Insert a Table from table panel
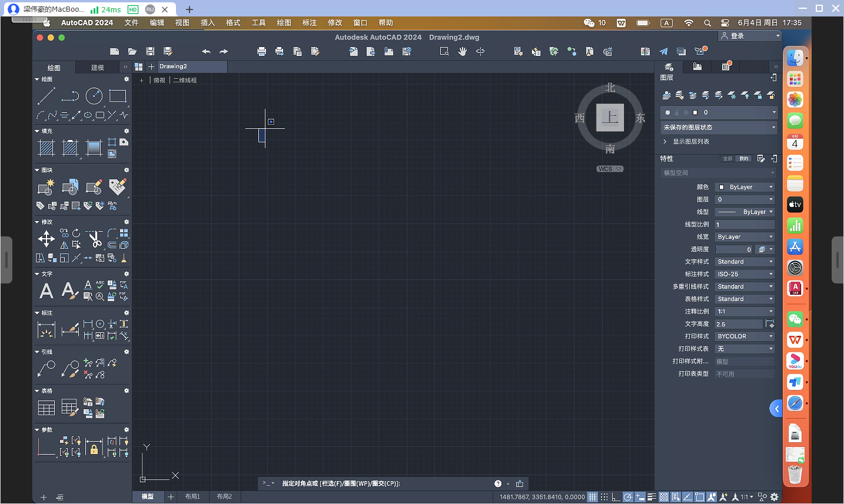The image size is (844, 504). tap(46, 408)
